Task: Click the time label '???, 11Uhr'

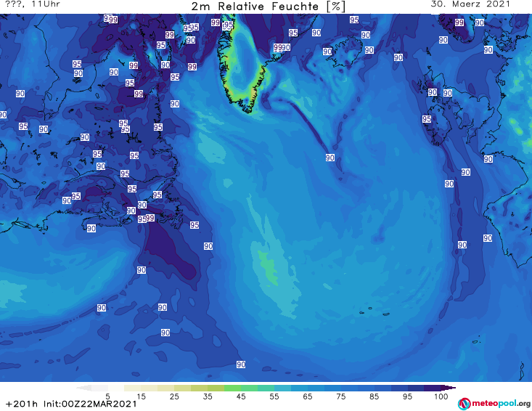Action: tap(33, 4)
